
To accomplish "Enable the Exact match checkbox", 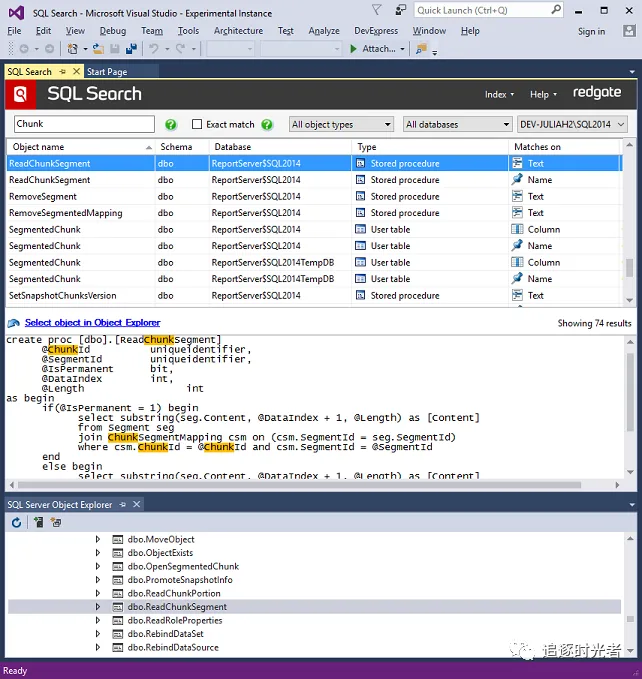I will pyautogui.click(x=197, y=125).
